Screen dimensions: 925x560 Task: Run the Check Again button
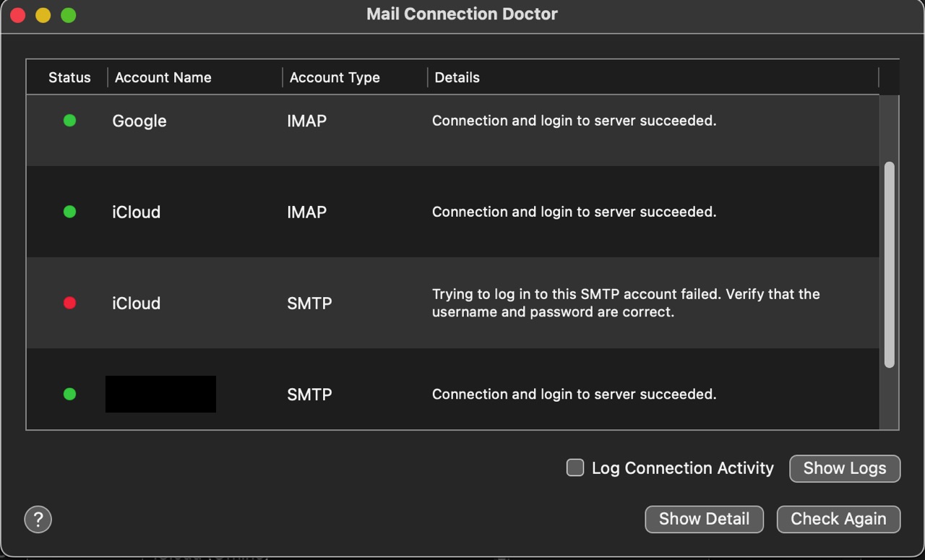[x=838, y=519]
